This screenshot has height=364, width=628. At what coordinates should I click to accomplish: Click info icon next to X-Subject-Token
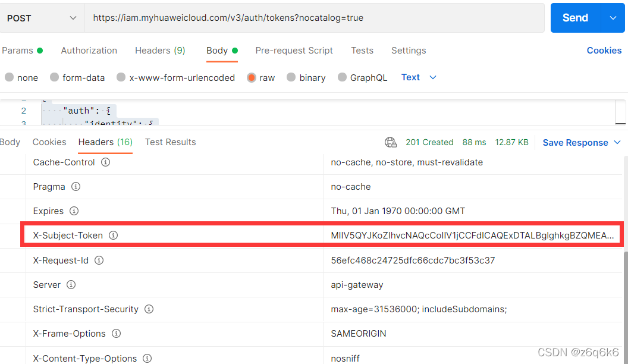(114, 236)
